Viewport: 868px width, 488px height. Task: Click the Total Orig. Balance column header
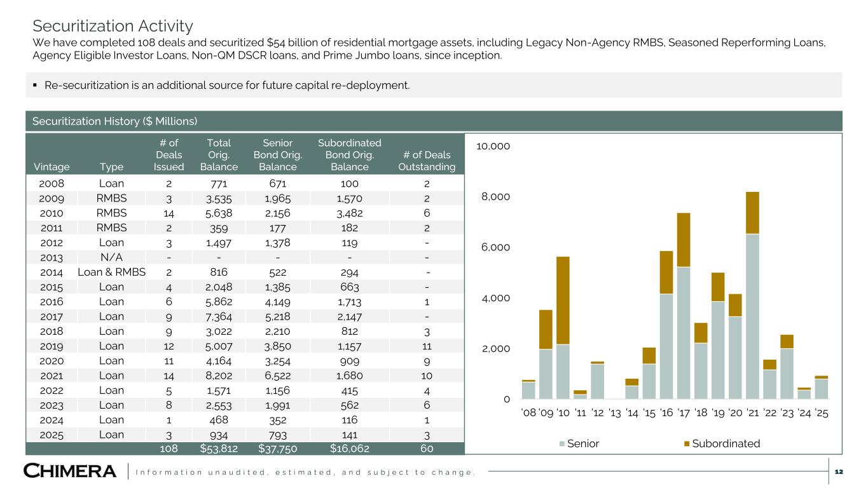219,155
